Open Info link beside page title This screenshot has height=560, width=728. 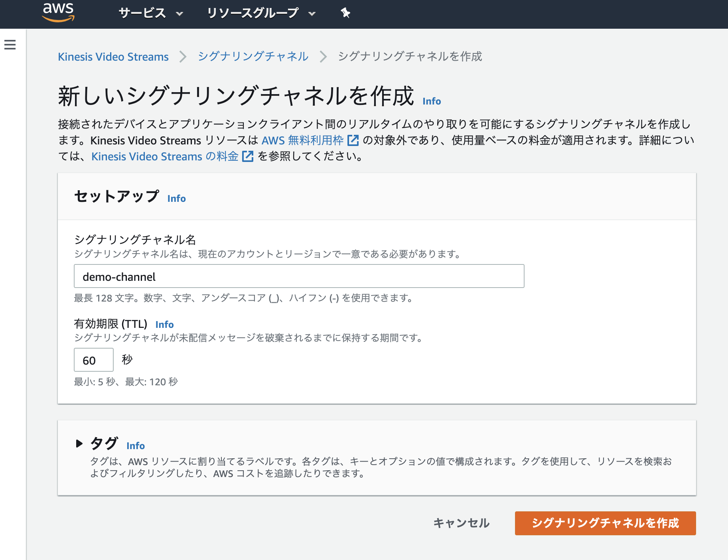pyautogui.click(x=432, y=101)
